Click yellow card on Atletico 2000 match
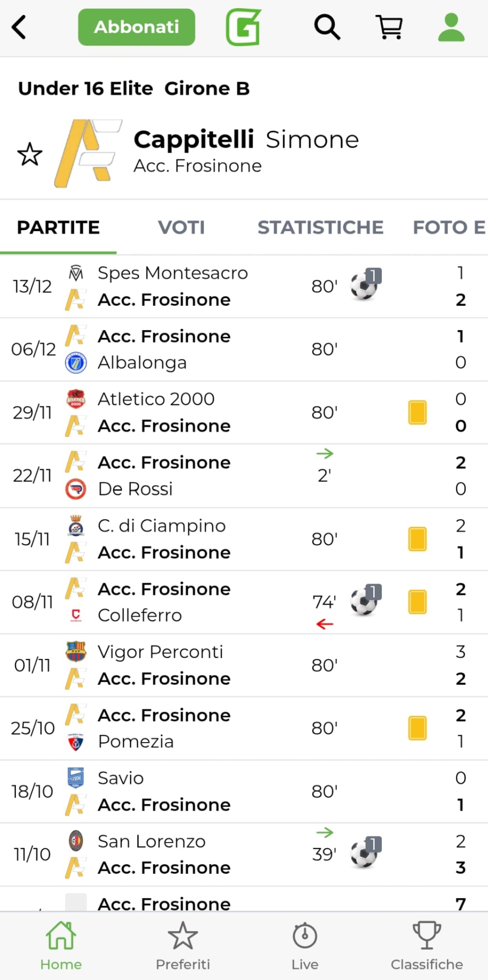 pyautogui.click(x=417, y=412)
